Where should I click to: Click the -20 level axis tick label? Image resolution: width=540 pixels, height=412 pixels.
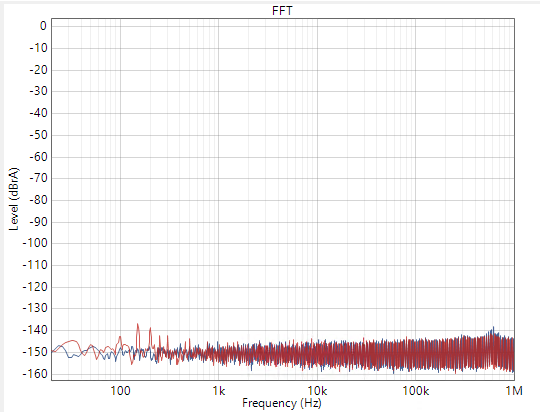coord(38,70)
